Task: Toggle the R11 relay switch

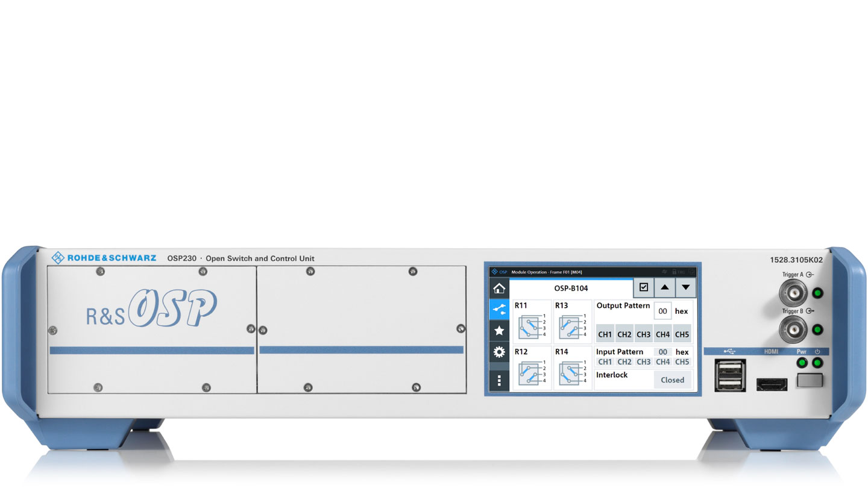Action: click(532, 326)
